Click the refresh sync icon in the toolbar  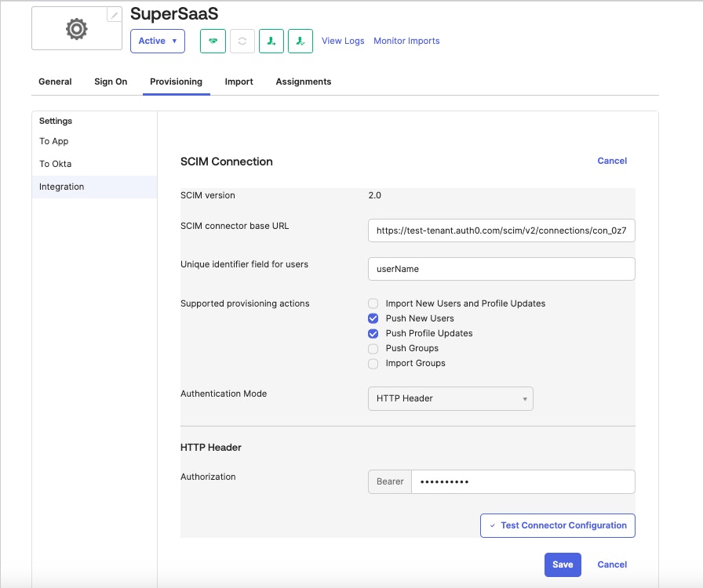pos(243,41)
